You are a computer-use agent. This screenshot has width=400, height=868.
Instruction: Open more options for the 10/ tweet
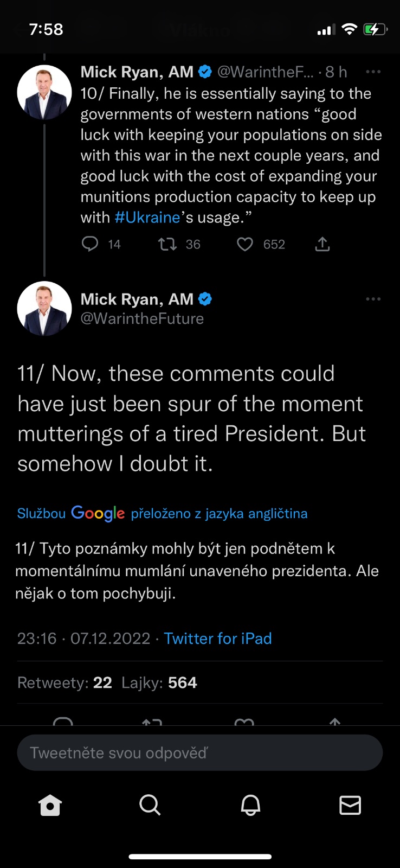pos(373,72)
